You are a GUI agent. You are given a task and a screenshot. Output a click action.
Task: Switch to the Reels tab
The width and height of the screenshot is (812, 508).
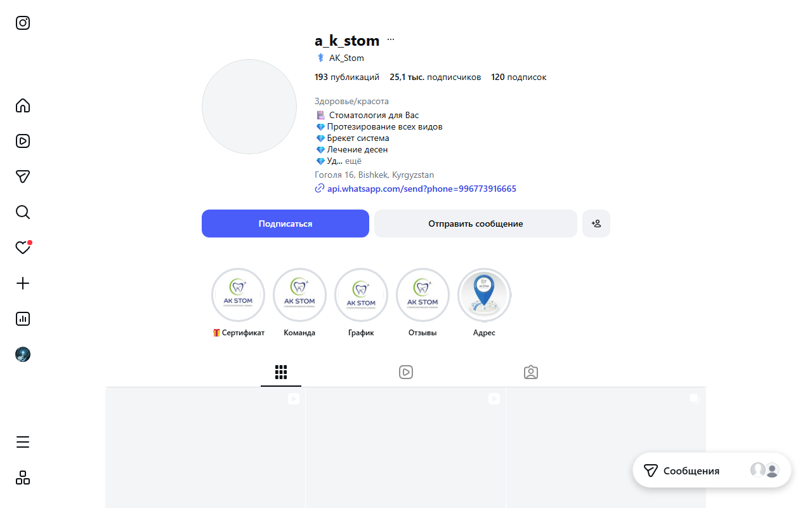[405, 372]
